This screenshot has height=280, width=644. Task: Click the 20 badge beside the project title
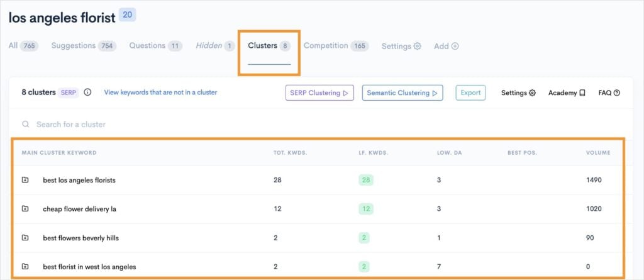[127, 15]
